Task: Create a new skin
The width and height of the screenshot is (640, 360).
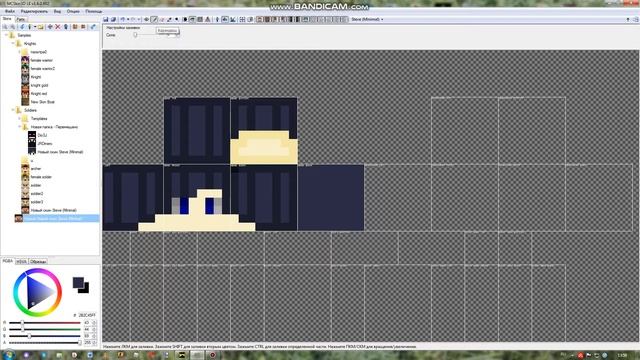Action: tap(30, 27)
